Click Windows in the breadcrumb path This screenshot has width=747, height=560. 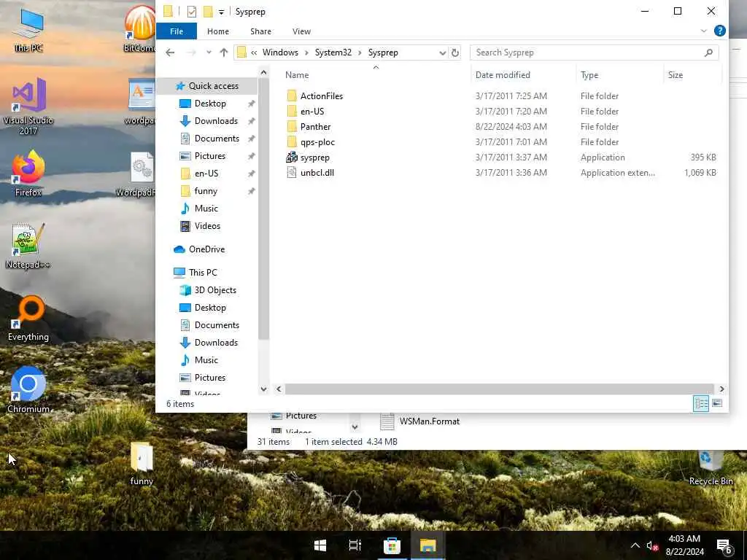click(280, 52)
